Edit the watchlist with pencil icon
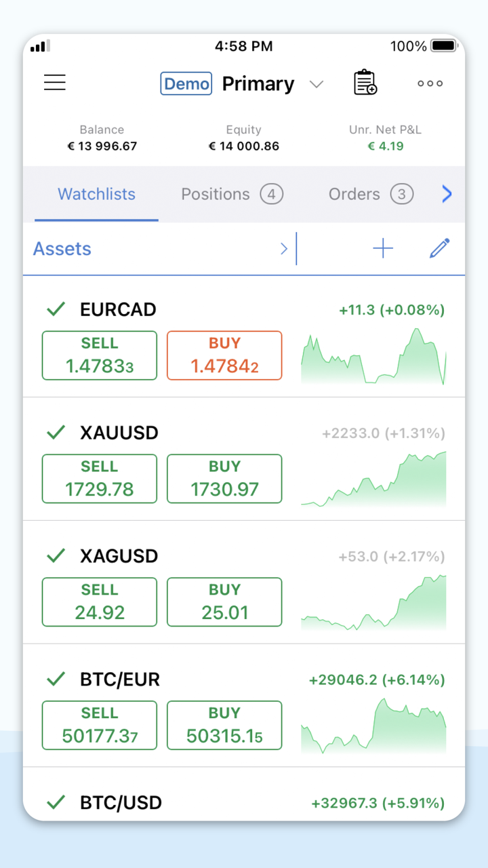488x868 pixels. 439,249
